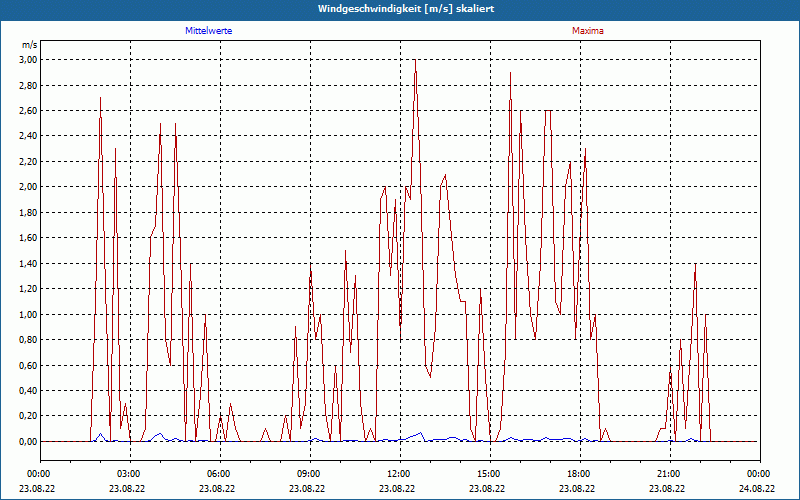Click the 2,40 y-axis value
Viewport: 800px width, 500px height.
click(x=29, y=136)
